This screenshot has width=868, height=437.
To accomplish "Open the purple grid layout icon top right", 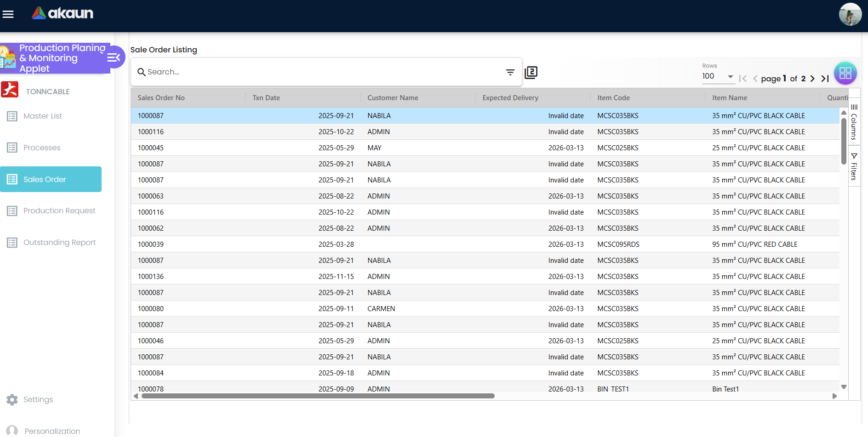I will click(845, 73).
